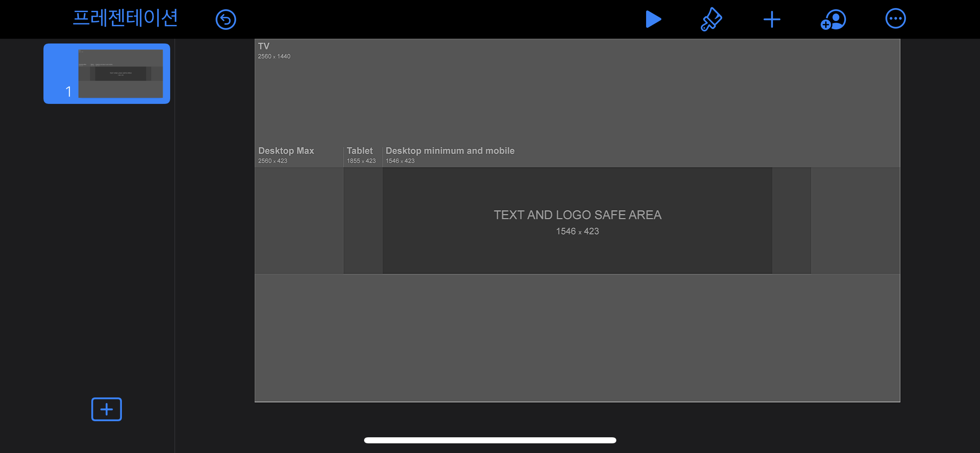Open the Format paintbrush menu

[711, 19]
